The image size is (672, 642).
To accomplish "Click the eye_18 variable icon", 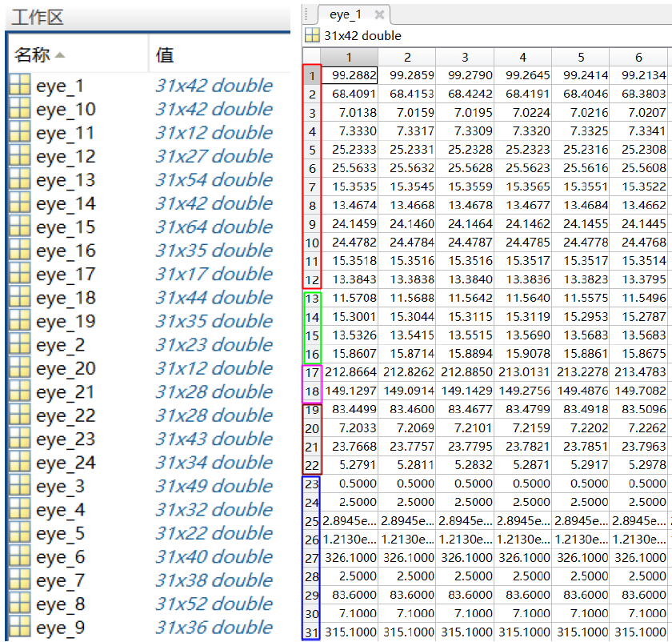I will (20, 296).
